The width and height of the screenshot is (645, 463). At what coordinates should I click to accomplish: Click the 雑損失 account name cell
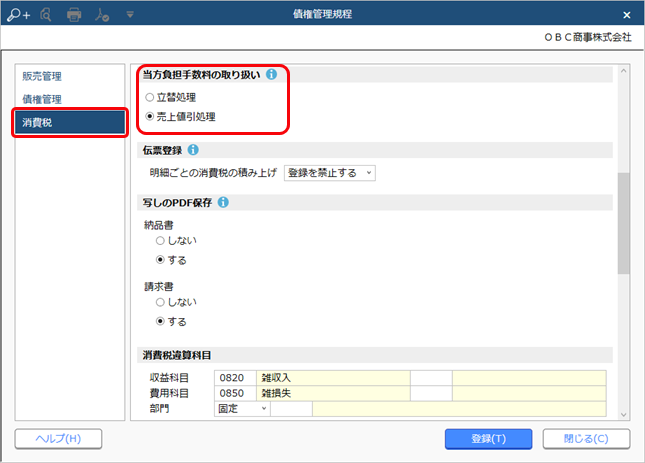point(333,394)
